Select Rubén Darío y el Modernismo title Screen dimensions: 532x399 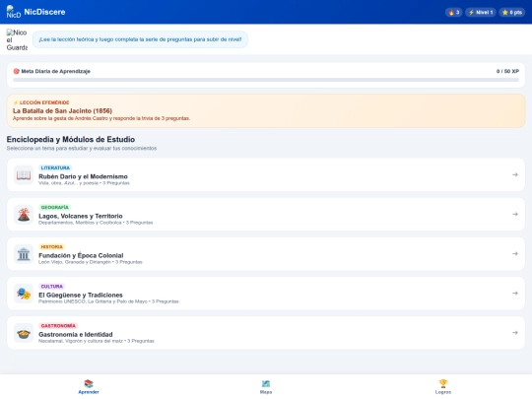click(83, 176)
